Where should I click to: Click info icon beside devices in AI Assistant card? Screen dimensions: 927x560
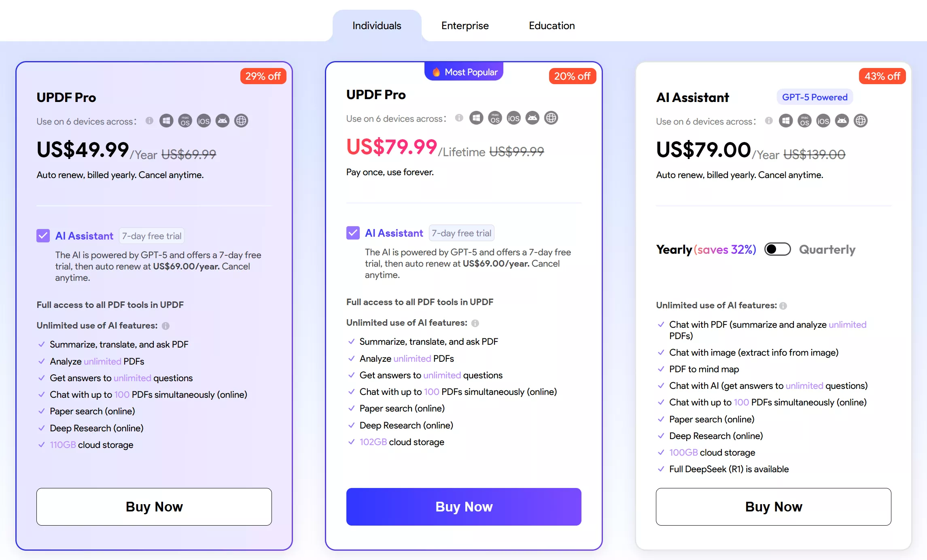click(769, 121)
